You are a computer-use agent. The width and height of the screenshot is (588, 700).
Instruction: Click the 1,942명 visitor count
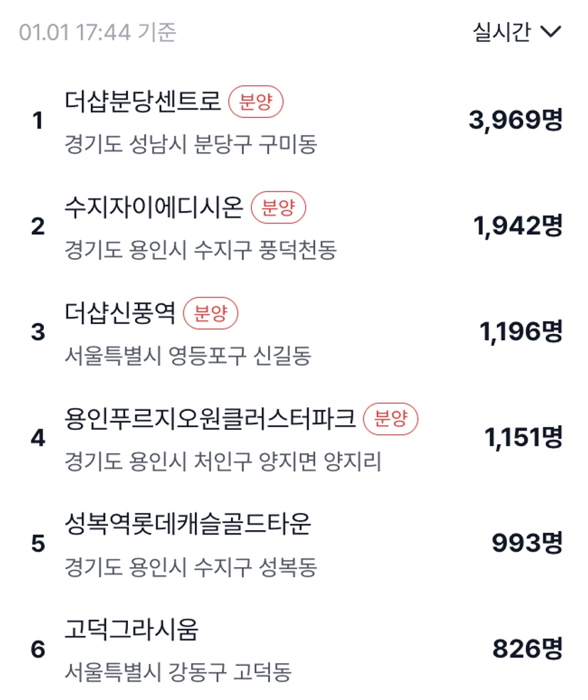[x=518, y=227]
